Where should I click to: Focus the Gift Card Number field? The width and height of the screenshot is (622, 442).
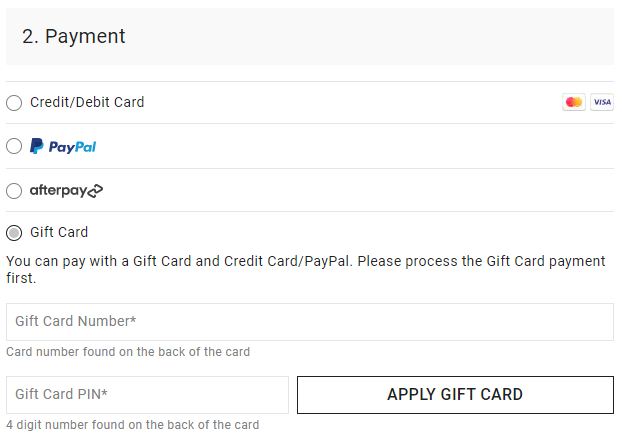(x=309, y=321)
